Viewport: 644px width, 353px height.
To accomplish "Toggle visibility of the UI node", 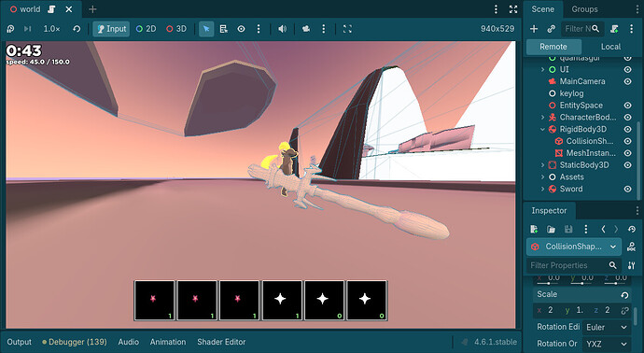I will [x=627, y=69].
